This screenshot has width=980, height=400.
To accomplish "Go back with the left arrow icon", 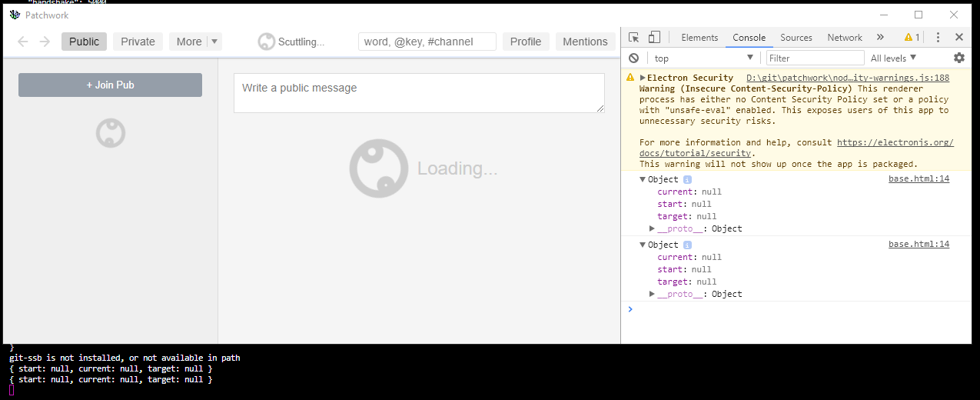I will [23, 42].
